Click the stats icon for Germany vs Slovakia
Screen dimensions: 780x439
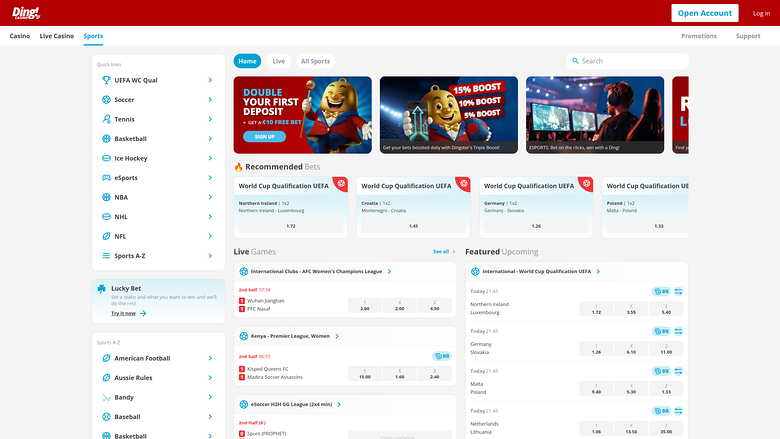[679, 331]
